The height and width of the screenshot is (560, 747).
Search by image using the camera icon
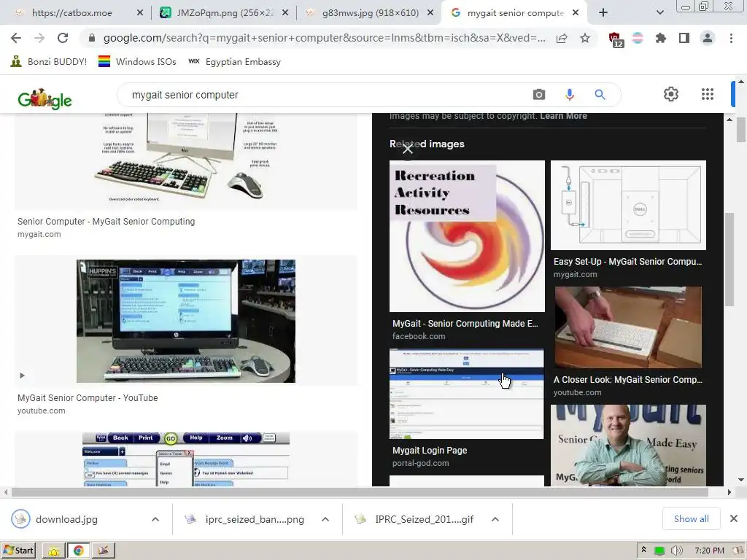click(539, 95)
